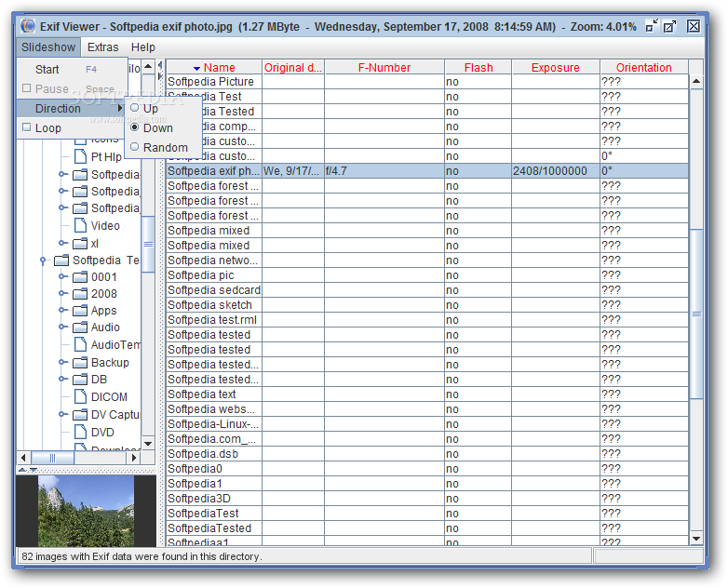728x588 pixels.
Task: Click the Exif Viewer application icon
Action: 28,26
